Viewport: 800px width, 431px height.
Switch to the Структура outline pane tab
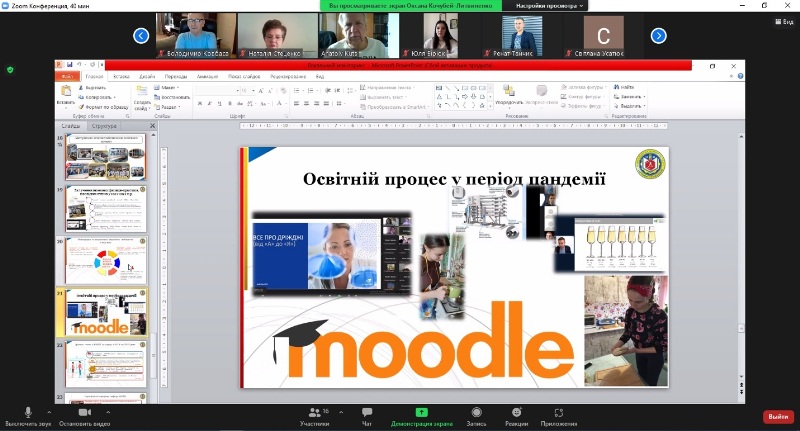coord(104,126)
